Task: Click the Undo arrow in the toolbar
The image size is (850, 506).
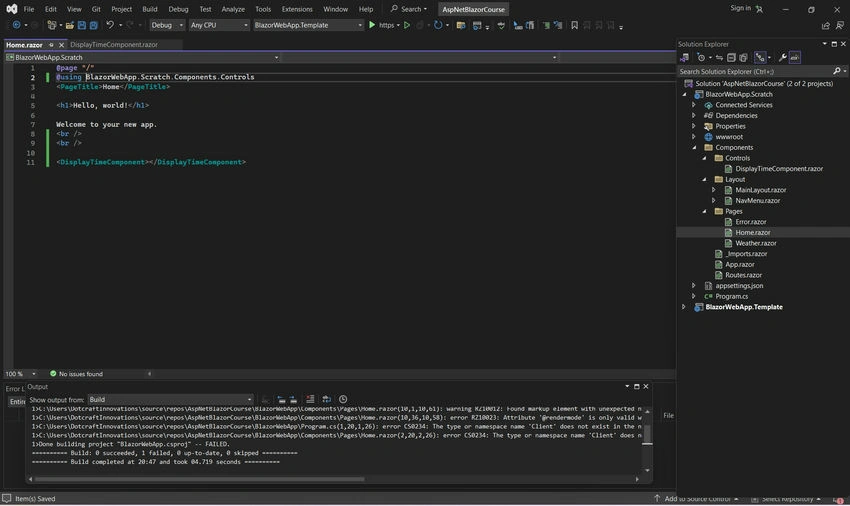Action: click(x=110, y=25)
